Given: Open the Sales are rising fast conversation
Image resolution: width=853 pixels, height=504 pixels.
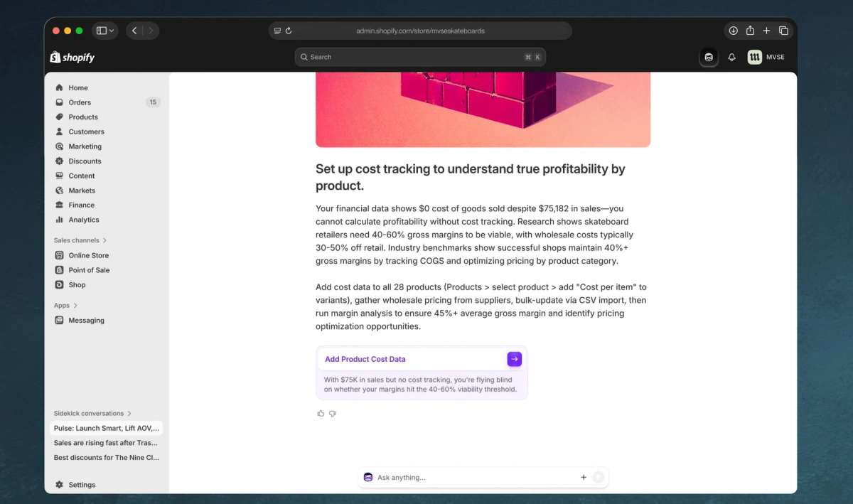Looking at the screenshot, I should click(x=107, y=443).
